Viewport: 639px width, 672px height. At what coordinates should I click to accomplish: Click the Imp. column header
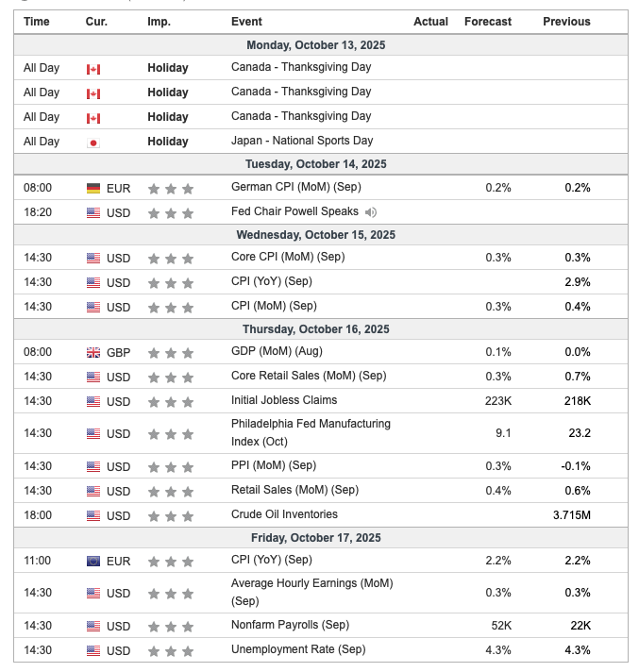coord(159,22)
